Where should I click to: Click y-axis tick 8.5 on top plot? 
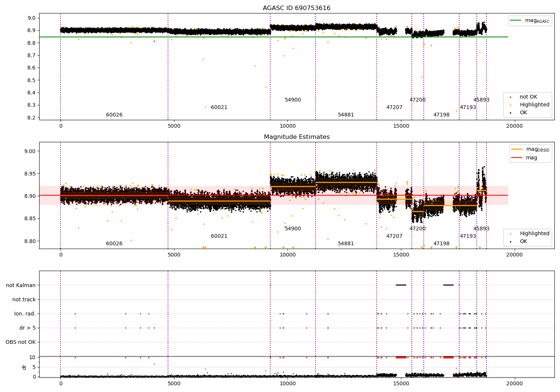click(32, 80)
